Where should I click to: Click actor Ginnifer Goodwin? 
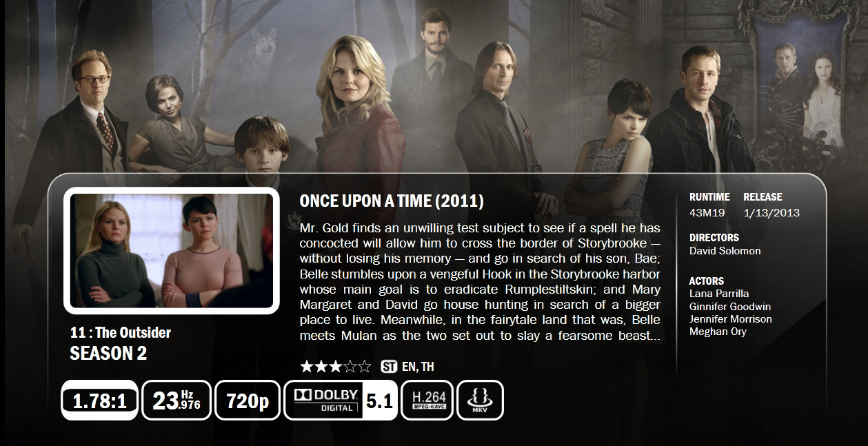coord(730,306)
